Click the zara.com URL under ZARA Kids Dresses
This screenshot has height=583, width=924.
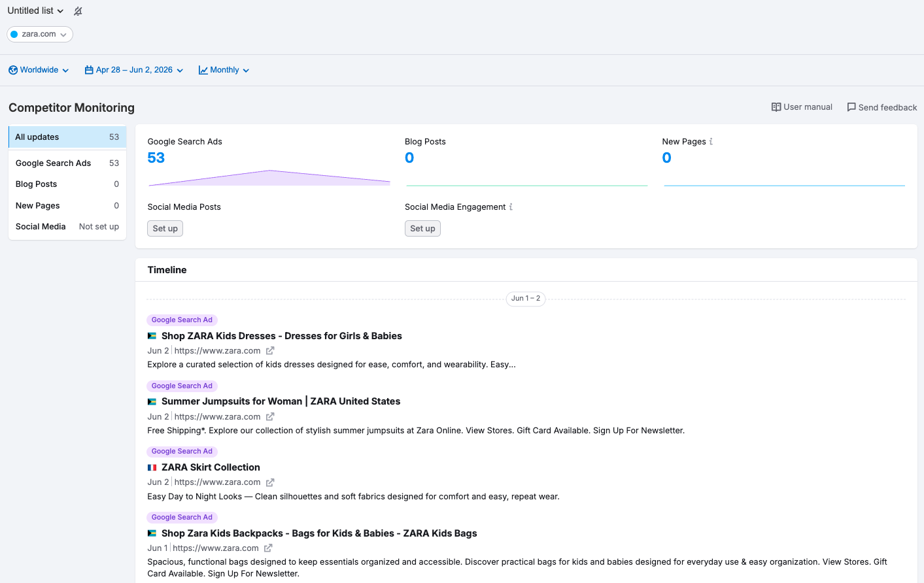pos(217,351)
